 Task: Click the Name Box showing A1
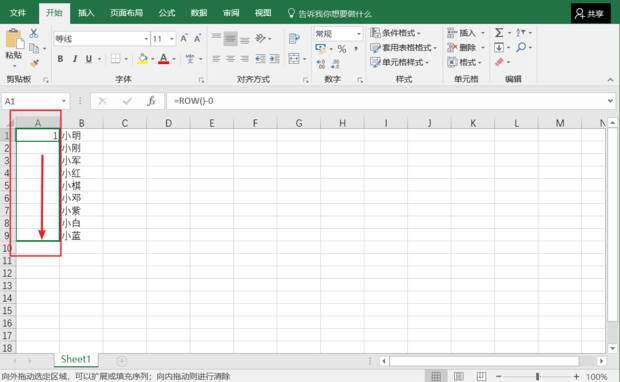[36, 101]
